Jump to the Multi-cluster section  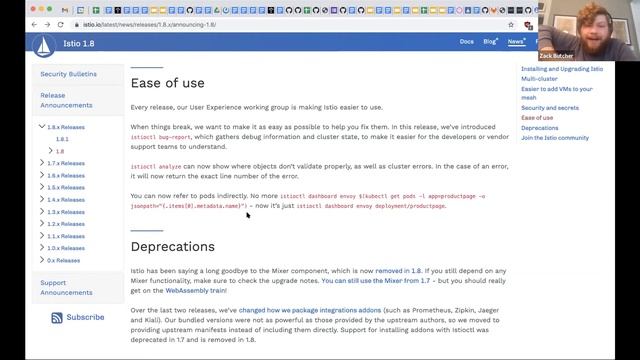[x=539, y=79]
